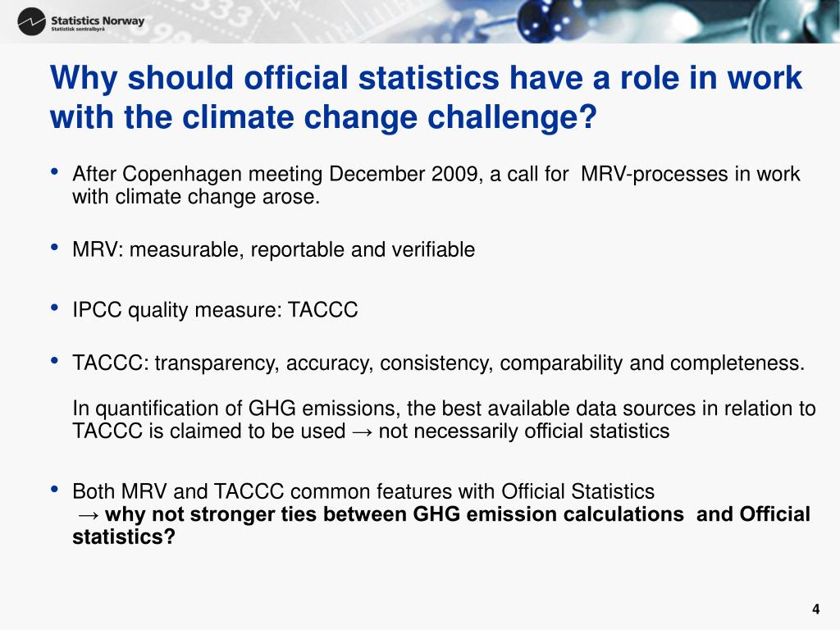The image size is (840, 630).
Task: Click the GHG emissions quantification paragraph
Action: click(x=444, y=419)
